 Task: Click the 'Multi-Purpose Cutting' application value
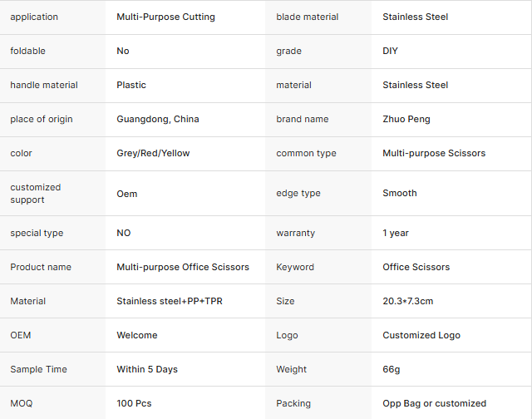coord(165,17)
